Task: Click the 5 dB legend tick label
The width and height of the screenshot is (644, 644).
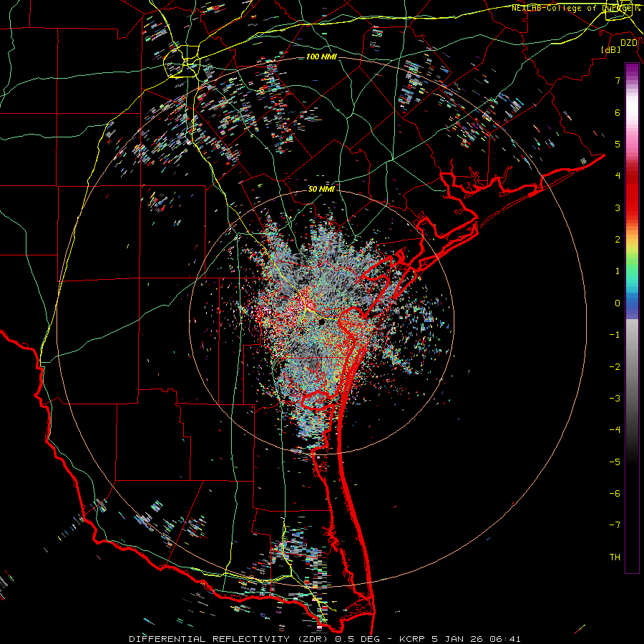Action: pyautogui.click(x=618, y=144)
